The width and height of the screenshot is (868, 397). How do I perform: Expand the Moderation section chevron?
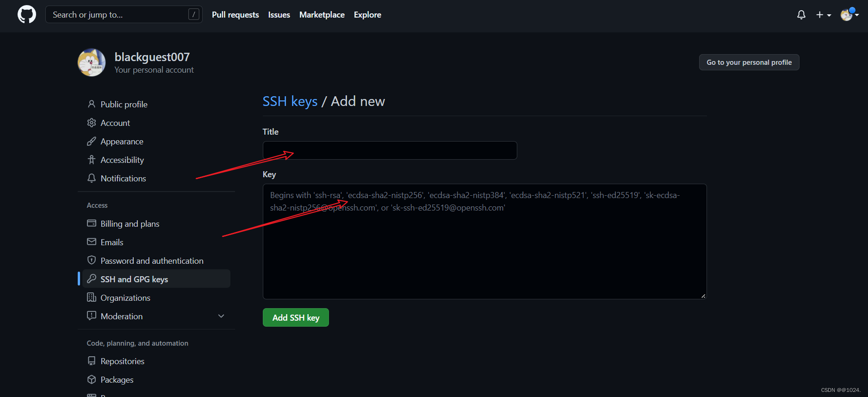221,316
